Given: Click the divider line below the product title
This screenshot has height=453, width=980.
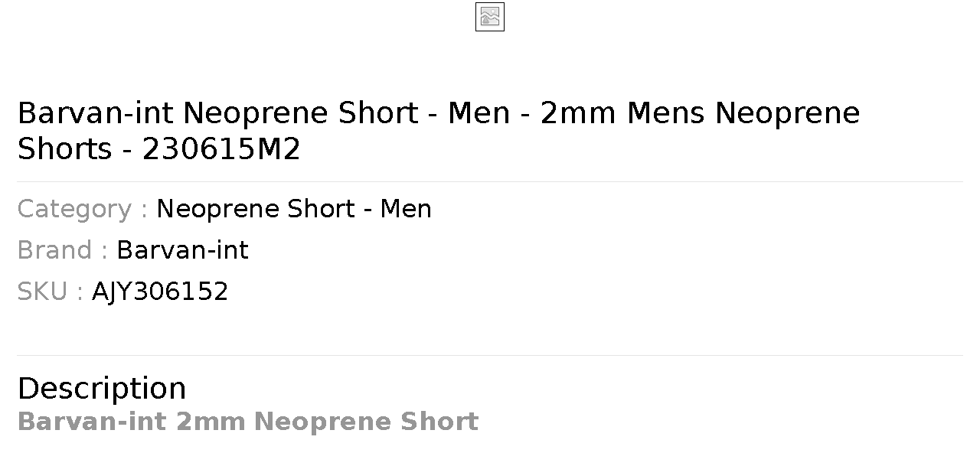Looking at the screenshot, I should pos(490,182).
